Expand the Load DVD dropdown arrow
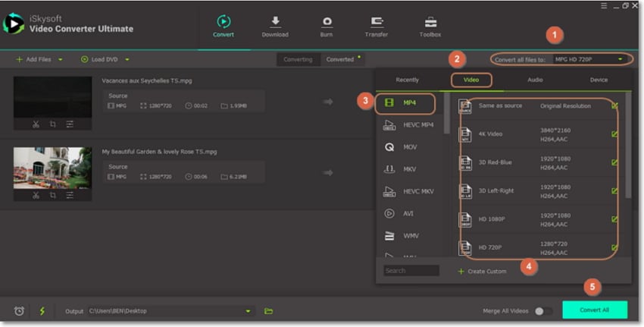 tap(127, 60)
